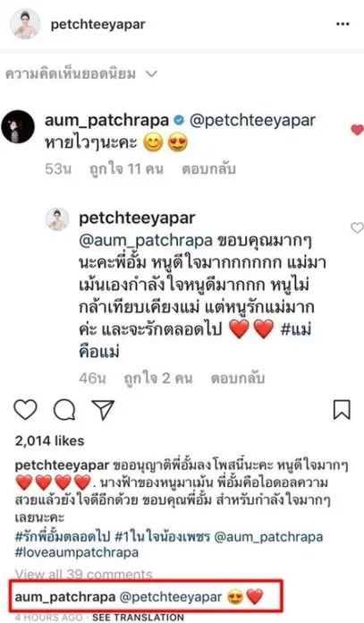Image resolution: width=364 pixels, height=623 pixels.
Task: Unlike aum_patchrapa's comment red heart
Action: pos(357,130)
